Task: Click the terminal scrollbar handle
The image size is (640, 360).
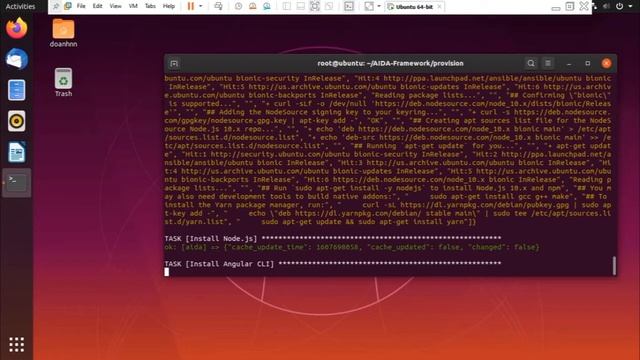Action: coord(614,265)
